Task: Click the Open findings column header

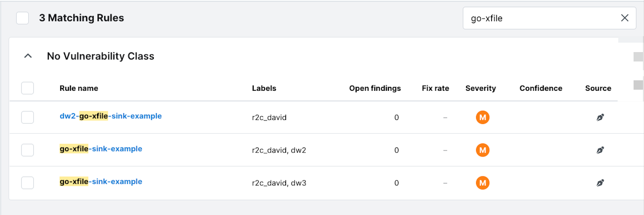Action: click(x=375, y=88)
